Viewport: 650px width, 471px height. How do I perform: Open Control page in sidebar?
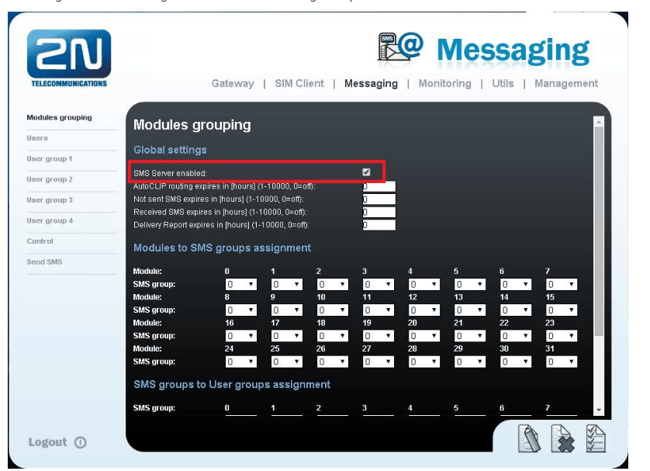pos(40,241)
